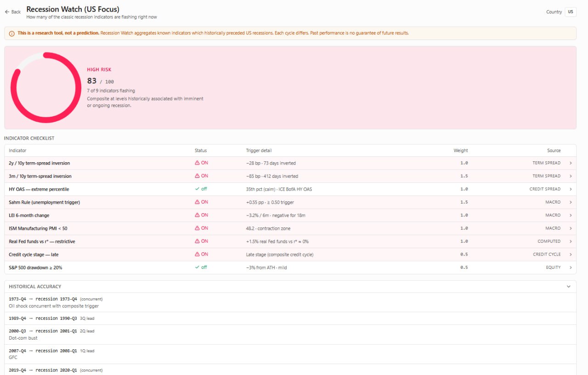Click the Recession Watch (US Focus) title
Image resolution: width=588 pixels, height=375 pixels.
click(x=73, y=9)
